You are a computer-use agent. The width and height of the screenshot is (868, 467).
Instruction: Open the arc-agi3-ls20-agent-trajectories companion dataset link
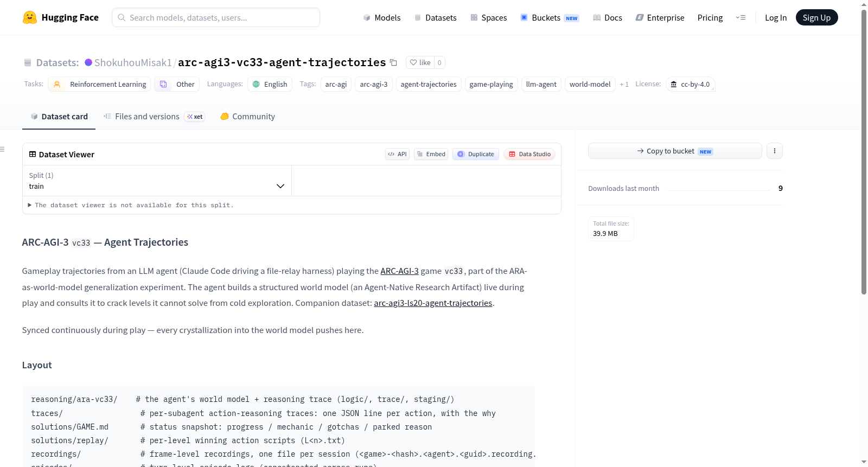click(x=433, y=303)
